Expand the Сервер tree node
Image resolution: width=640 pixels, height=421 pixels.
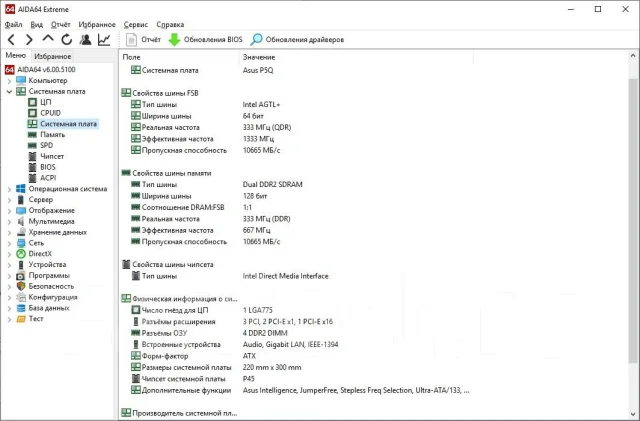click(9, 200)
